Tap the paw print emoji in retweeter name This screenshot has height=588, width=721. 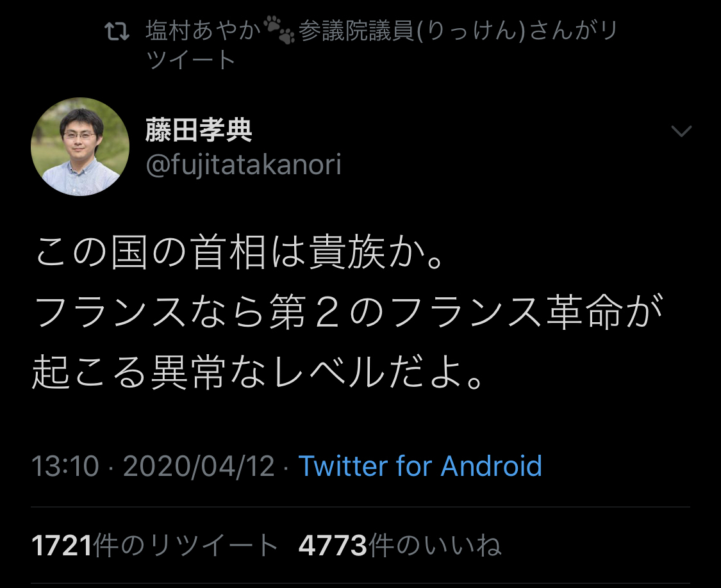(279, 30)
